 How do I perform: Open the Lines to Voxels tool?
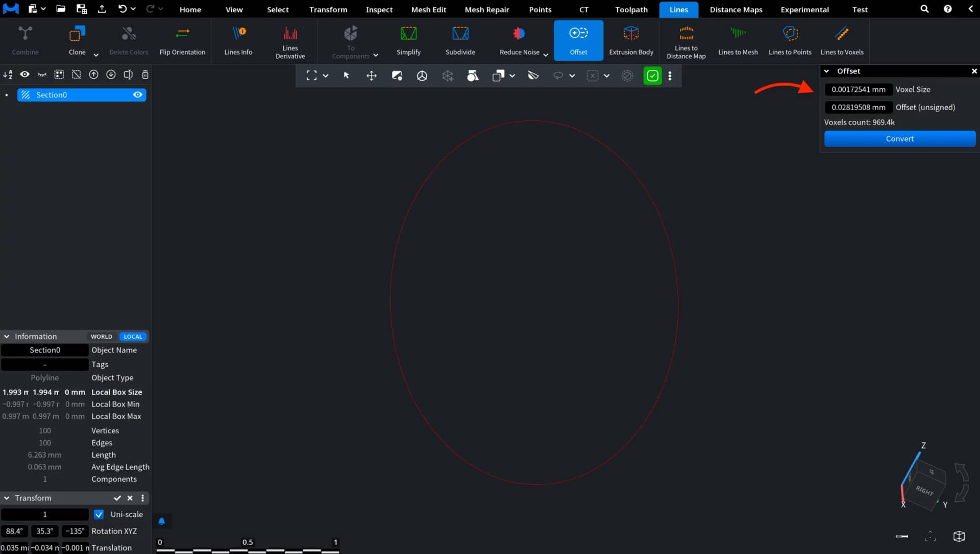tap(842, 41)
